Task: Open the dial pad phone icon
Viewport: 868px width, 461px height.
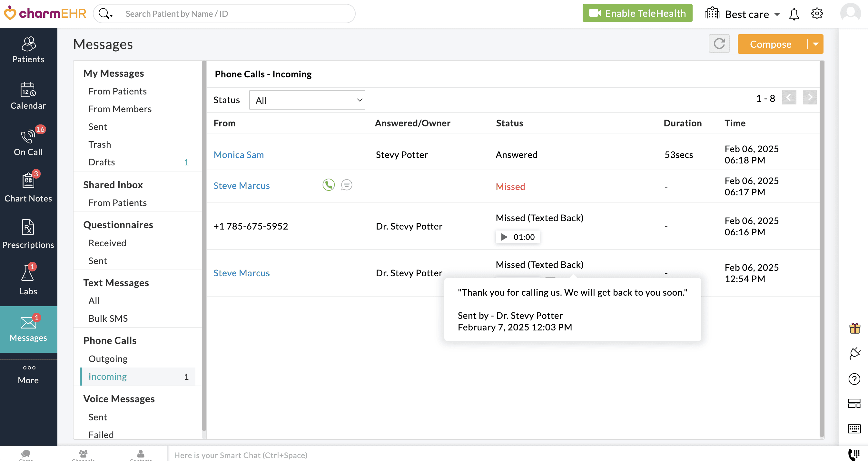Action: click(854, 454)
